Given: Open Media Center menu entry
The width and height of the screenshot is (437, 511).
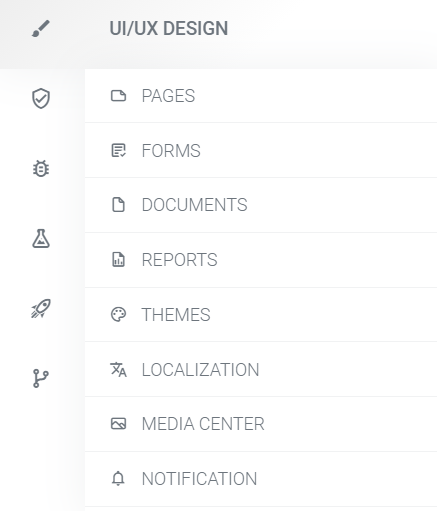Looking at the screenshot, I should click(261, 424).
